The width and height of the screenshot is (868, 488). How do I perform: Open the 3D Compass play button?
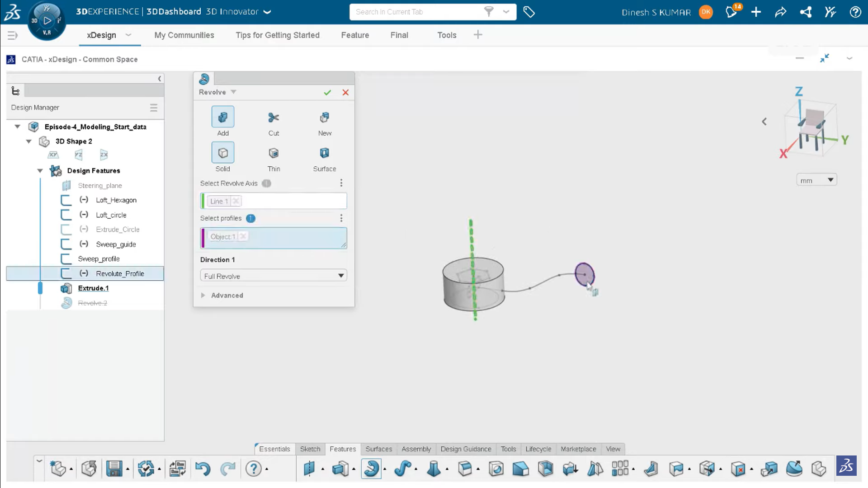click(47, 20)
